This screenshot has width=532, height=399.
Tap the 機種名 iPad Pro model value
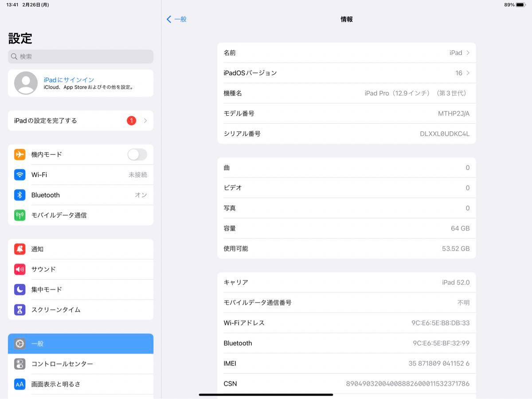point(415,93)
